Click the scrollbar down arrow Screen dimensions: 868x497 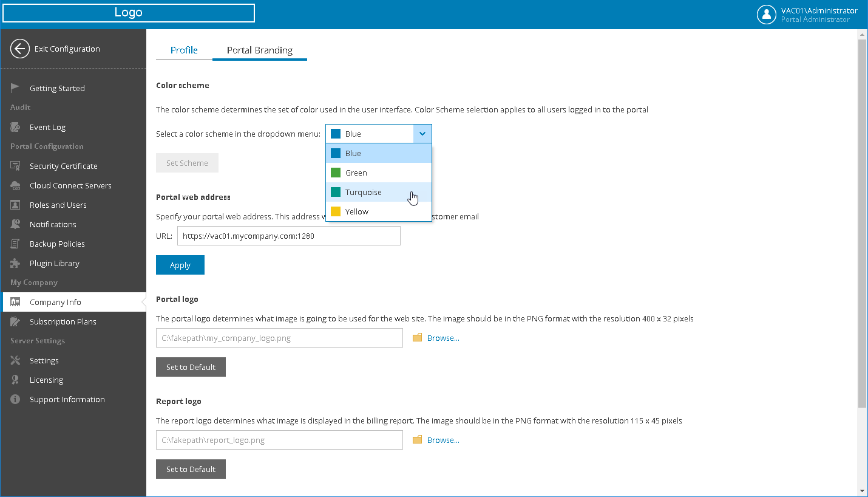tap(863, 490)
